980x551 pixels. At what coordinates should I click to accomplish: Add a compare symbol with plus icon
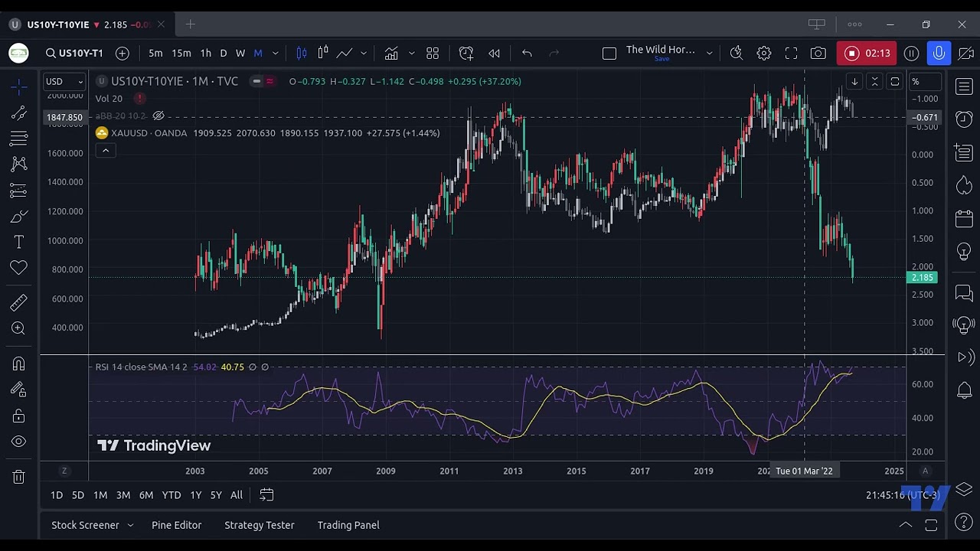(122, 53)
